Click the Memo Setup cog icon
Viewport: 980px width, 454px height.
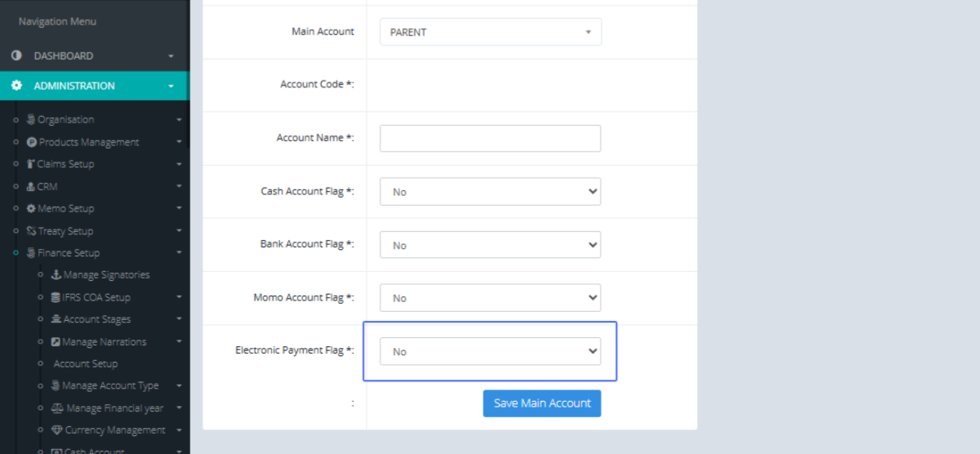pos(31,208)
